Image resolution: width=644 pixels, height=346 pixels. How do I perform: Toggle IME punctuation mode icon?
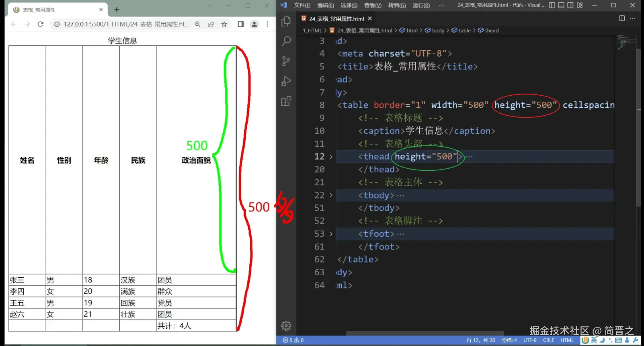tap(611, 340)
